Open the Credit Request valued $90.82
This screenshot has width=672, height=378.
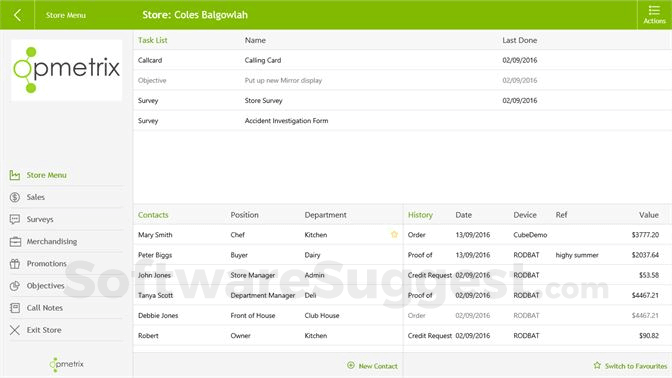point(537,335)
